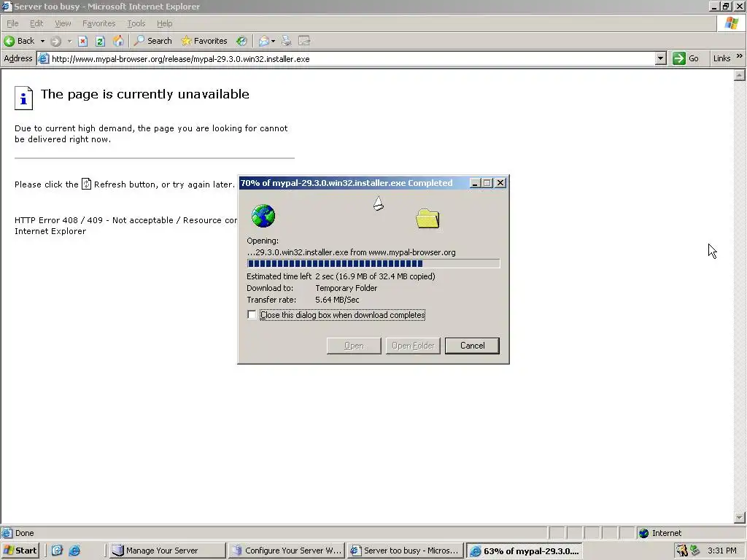747x560 pixels.
Task: Click the disabled Open Folder button
Action: pyautogui.click(x=413, y=346)
